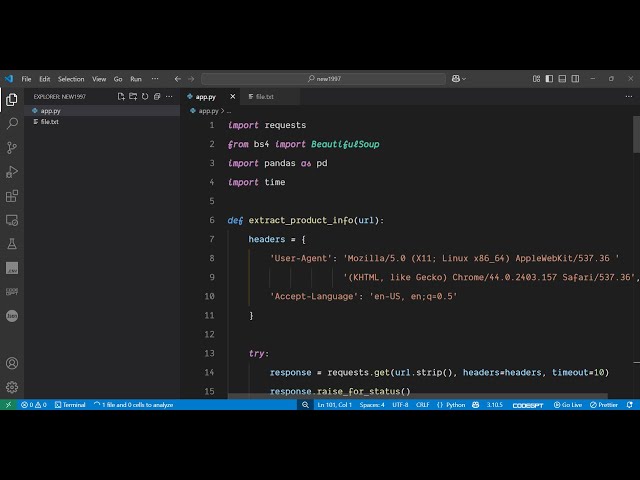Screen dimensions: 640x480
Task: Click the new1997 command center search box
Action: (x=324, y=79)
